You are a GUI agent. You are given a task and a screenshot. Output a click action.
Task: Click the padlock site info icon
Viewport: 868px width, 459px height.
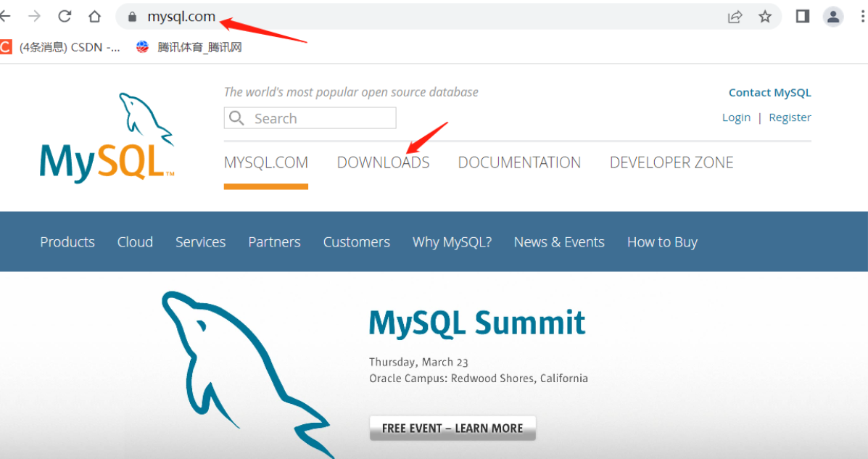point(132,17)
